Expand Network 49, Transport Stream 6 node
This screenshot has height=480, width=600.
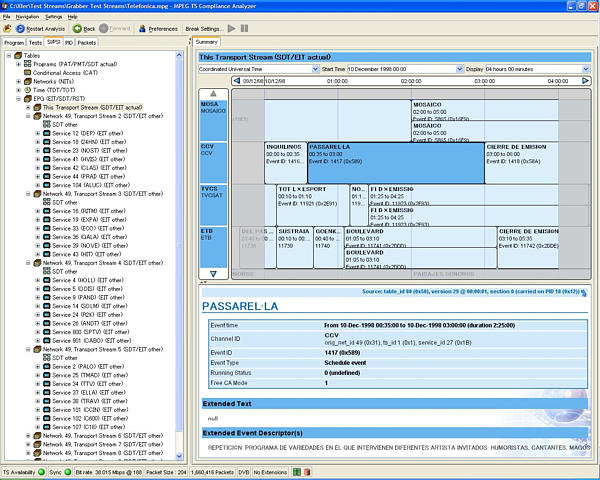27,436
